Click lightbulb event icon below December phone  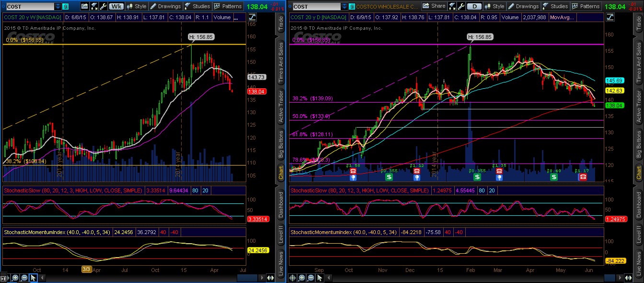point(417,177)
